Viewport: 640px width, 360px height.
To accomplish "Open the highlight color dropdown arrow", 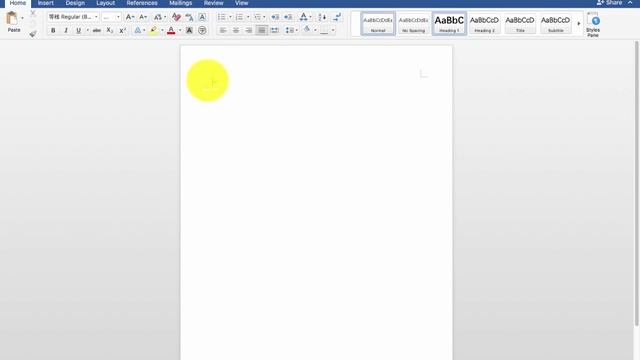I will click(x=162, y=31).
